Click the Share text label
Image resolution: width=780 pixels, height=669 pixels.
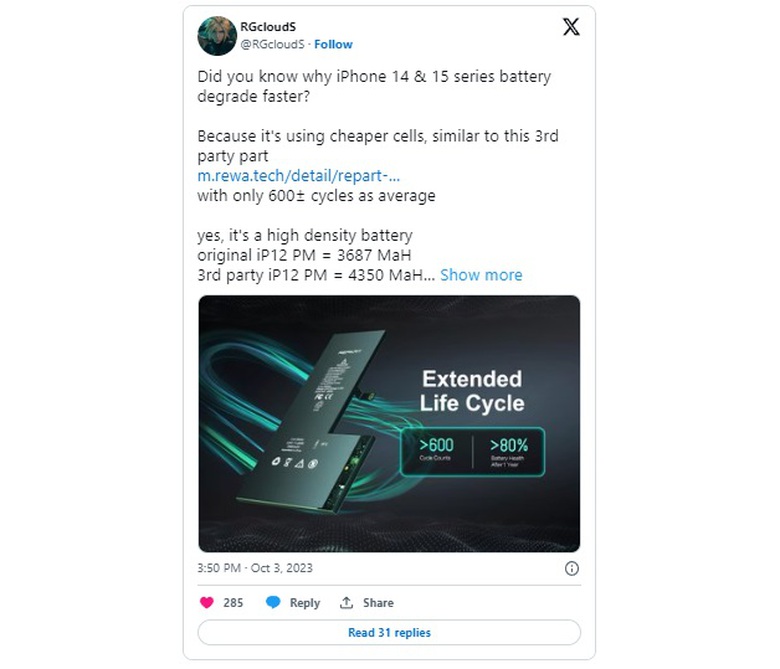[x=378, y=602]
